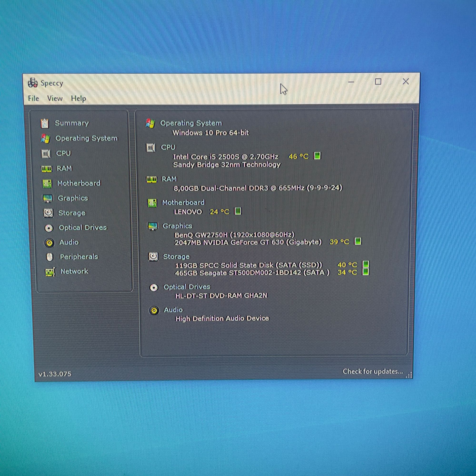Click the speaker icon beside Audio heading
Viewport: 476px width, 476px height.
click(154, 310)
